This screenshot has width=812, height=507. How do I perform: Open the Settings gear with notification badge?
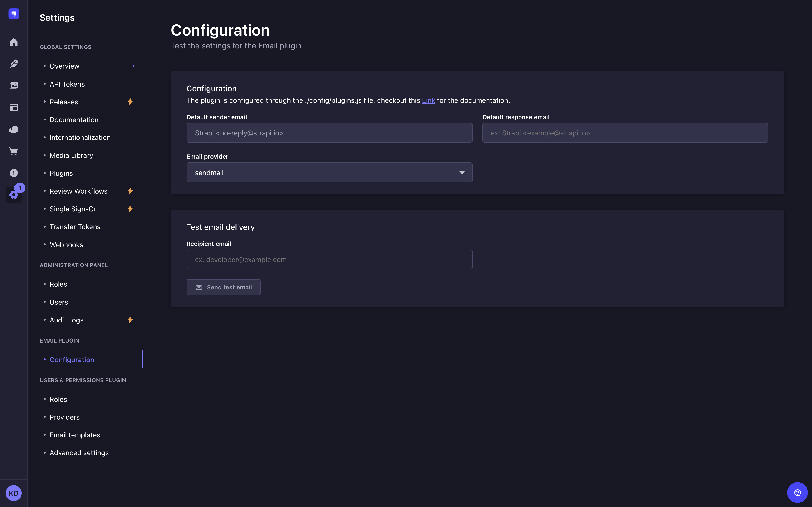[14, 195]
